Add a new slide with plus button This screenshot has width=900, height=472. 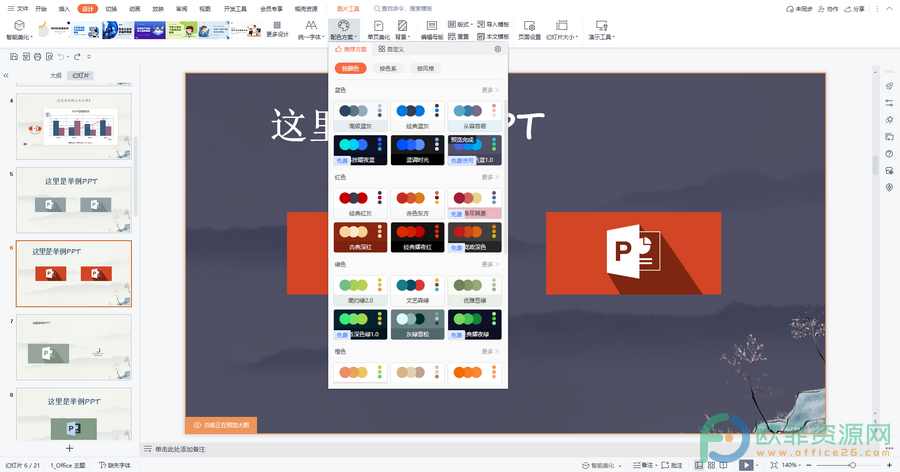click(x=69, y=448)
